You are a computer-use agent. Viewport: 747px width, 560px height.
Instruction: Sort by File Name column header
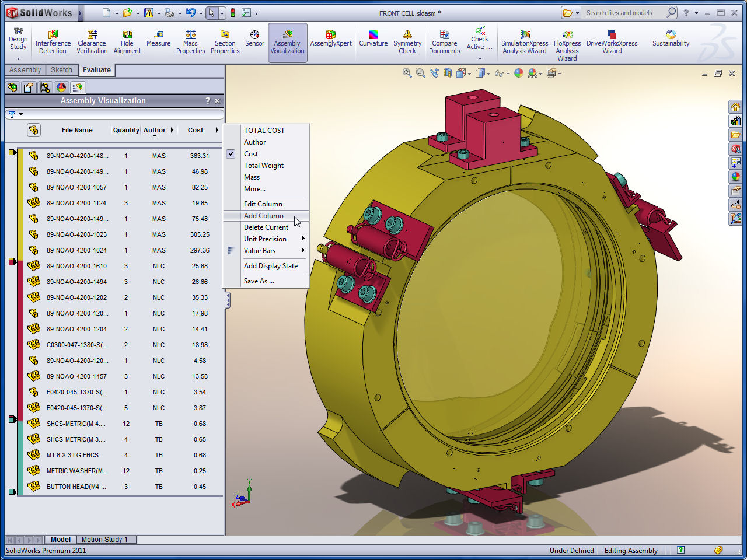[77, 130]
